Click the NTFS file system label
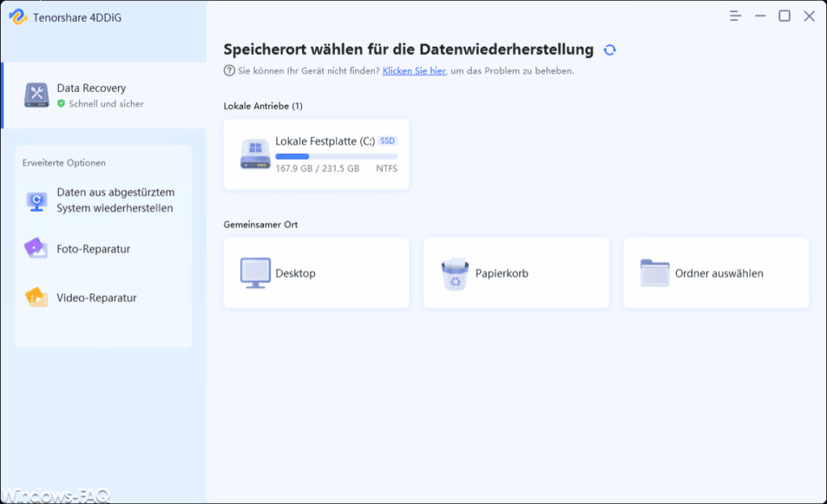Image resolution: width=827 pixels, height=504 pixels. click(387, 169)
